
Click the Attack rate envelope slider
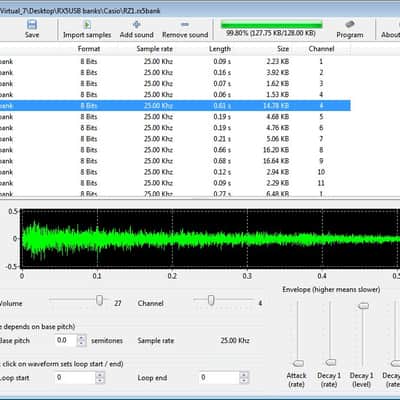[298, 363]
